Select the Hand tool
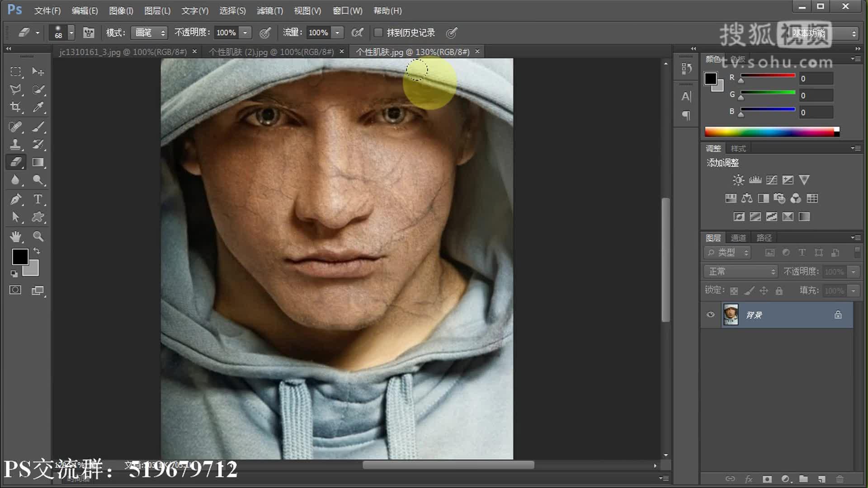 (15, 236)
